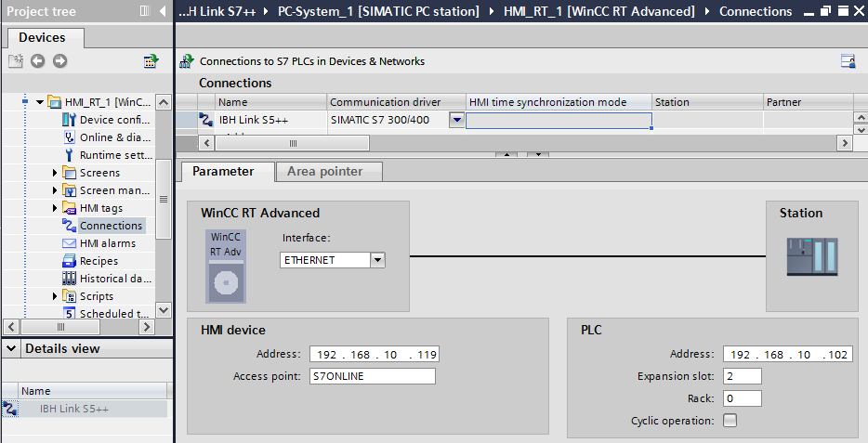Open the Communication driver dropdown arrow
Screen dimensions: 868x443
pyautogui.click(x=456, y=120)
